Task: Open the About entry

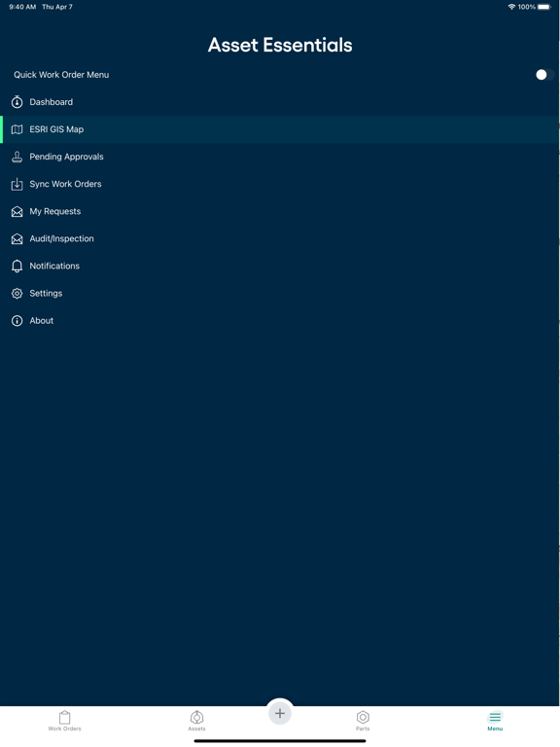Action: pos(280,321)
